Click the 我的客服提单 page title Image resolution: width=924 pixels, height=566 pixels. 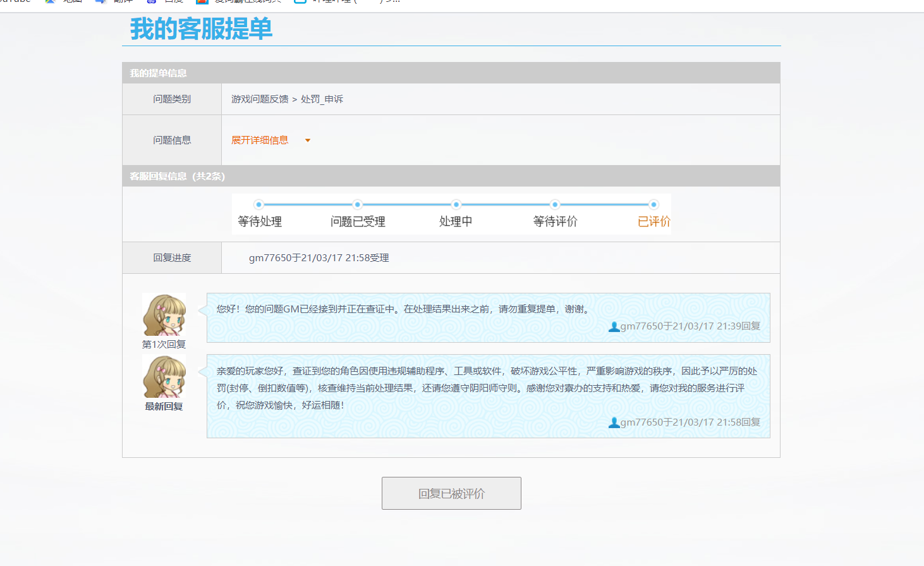[201, 29]
